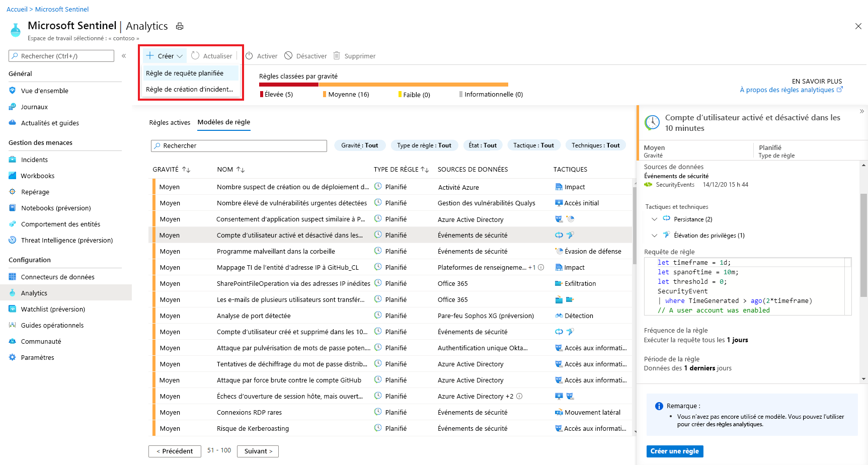Go to Précédent page
Viewport: 868px width, 465px height.
175,451
